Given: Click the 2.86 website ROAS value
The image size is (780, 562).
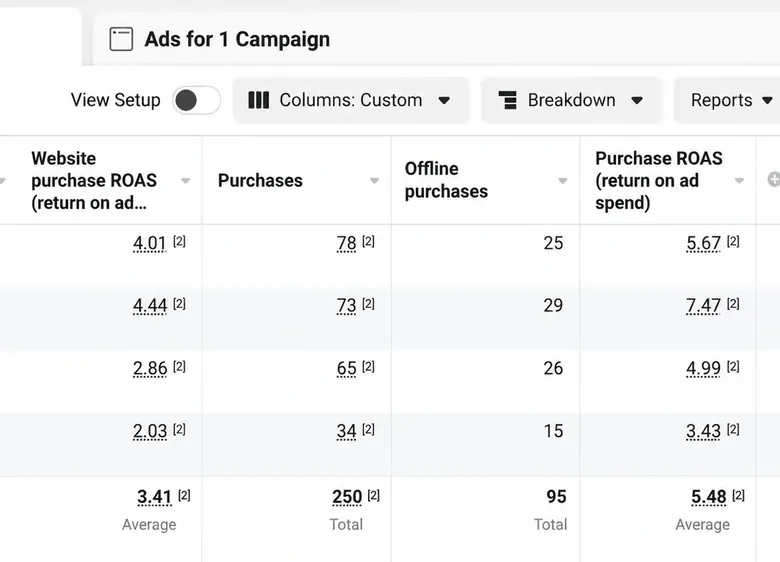Looking at the screenshot, I should (x=150, y=369).
